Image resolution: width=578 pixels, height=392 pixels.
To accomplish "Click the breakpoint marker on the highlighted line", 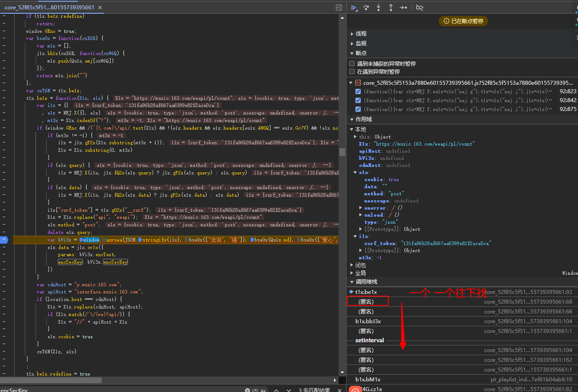I will click(x=4, y=240).
